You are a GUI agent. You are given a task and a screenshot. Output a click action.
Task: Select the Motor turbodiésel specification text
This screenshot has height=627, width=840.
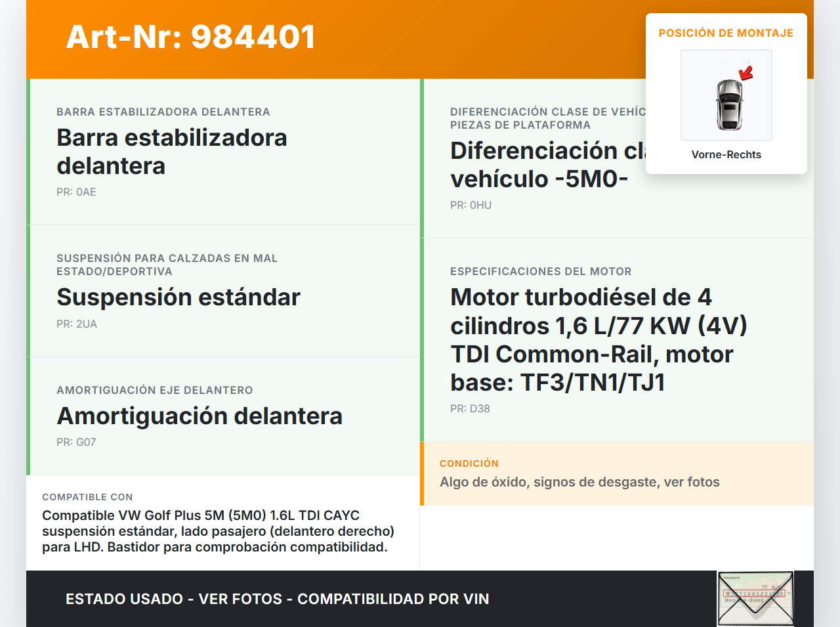click(x=598, y=339)
